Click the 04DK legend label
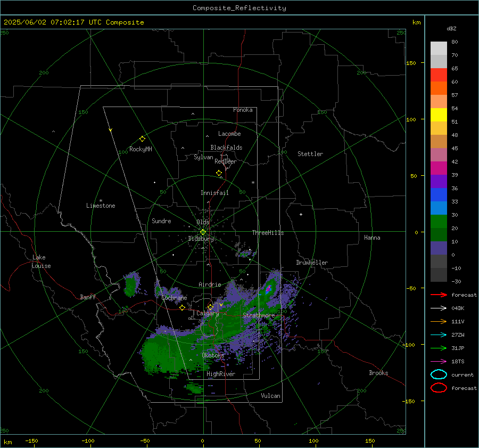This screenshot has width=479, height=448. point(458,308)
